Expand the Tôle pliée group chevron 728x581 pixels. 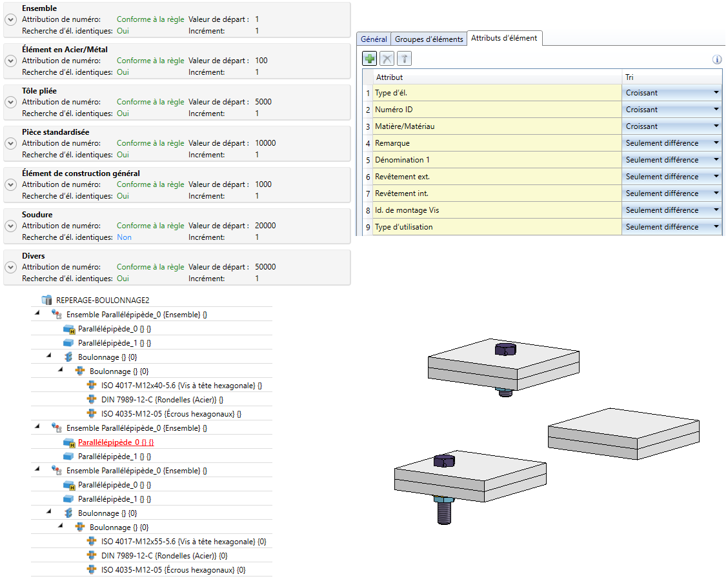11,103
